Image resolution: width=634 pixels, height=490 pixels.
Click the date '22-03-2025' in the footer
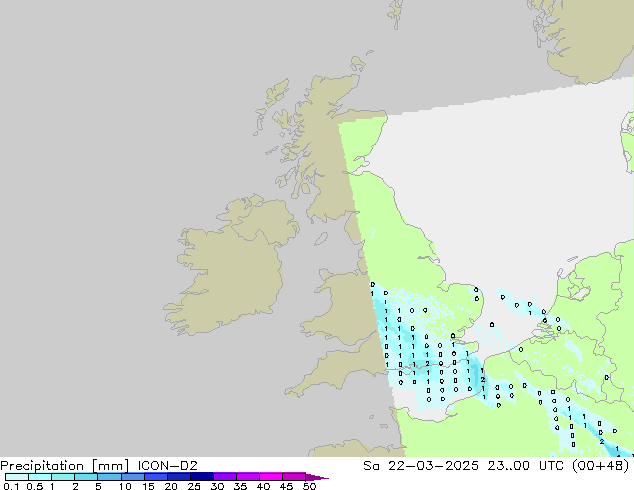coord(433,466)
